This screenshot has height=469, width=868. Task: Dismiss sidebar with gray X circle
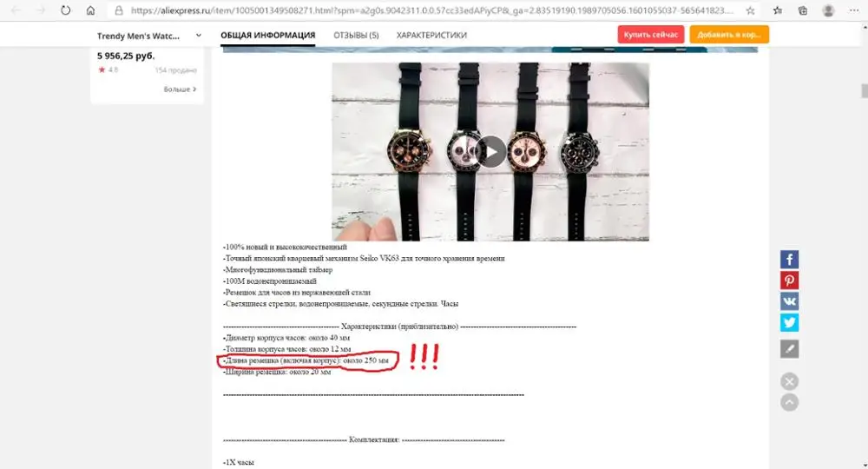click(789, 381)
